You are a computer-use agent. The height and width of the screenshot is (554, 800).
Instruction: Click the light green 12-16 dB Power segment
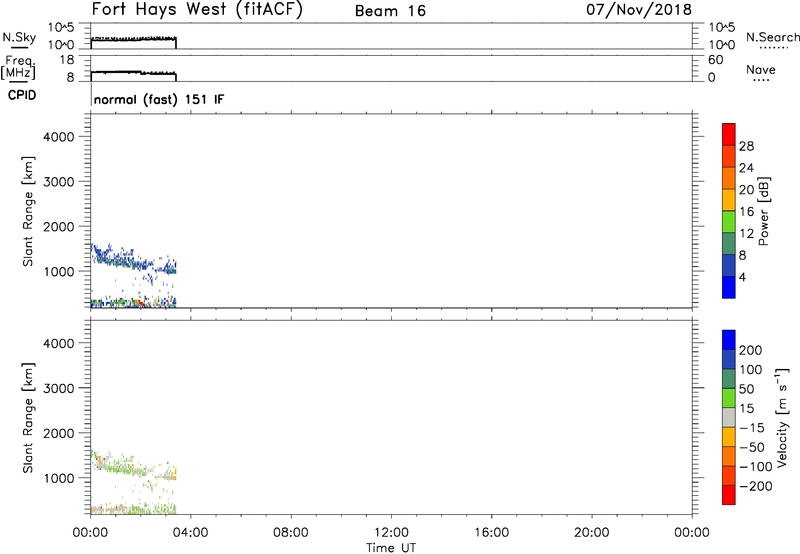click(x=729, y=222)
